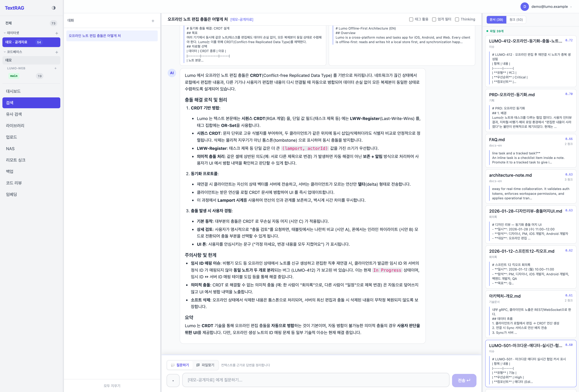Select the 파일찾기 mode tab
Viewport: 579px width, 392px height.
point(205,365)
